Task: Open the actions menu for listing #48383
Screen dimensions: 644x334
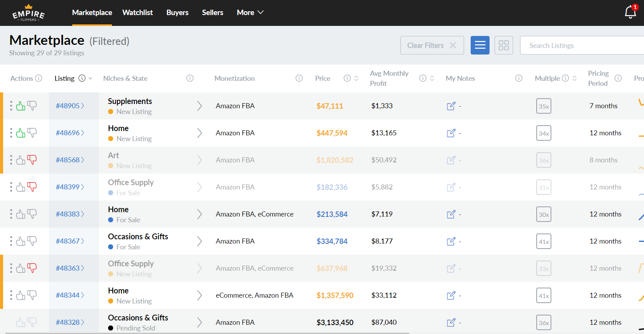Action: pyautogui.click(x=11, y=214)
